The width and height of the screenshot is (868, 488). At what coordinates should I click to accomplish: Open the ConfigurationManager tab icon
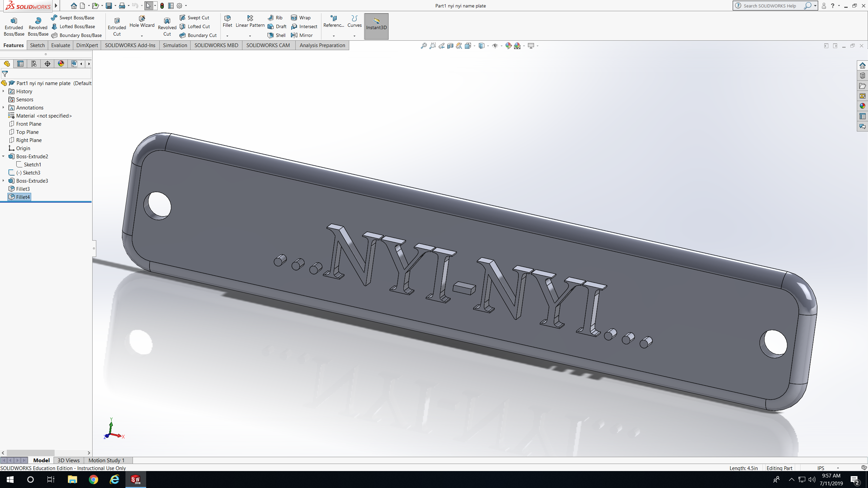pyautogui.click(x=34, y=64)
